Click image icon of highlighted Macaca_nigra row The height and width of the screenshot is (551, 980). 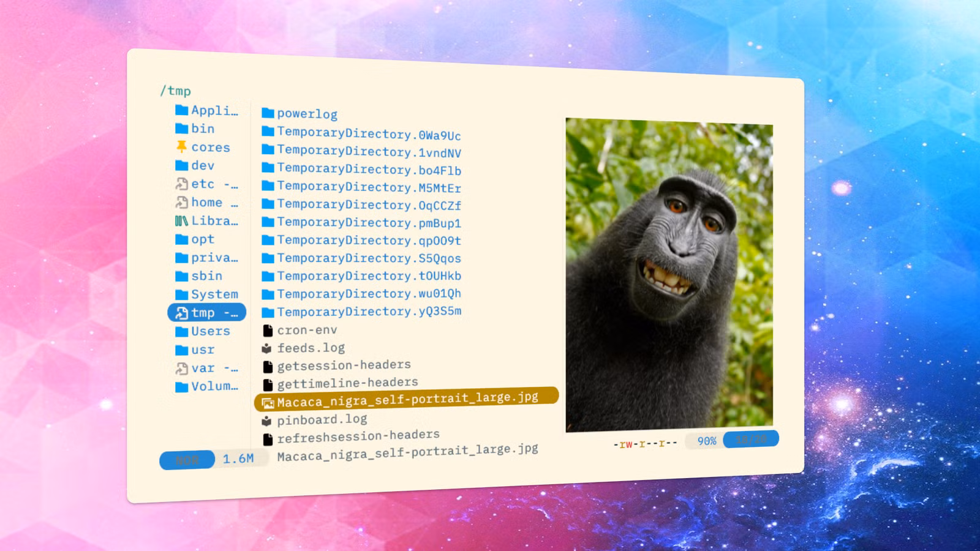click(268, 403)
